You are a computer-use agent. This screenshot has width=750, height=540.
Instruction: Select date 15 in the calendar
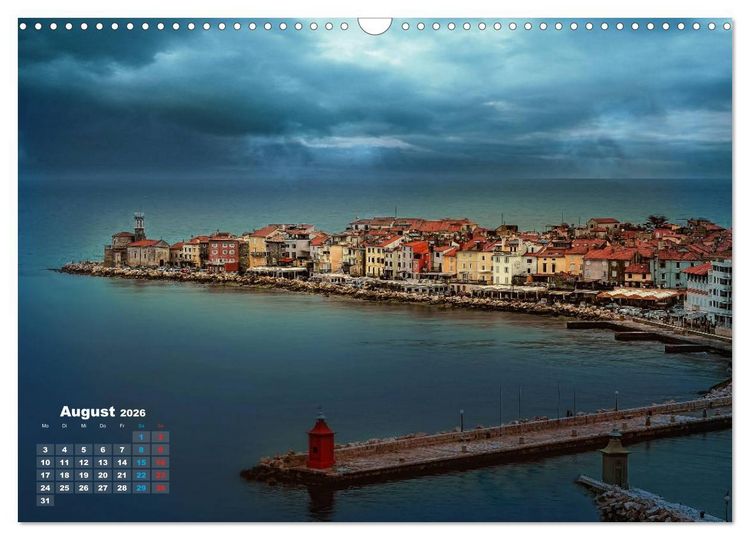coord(141,463)
